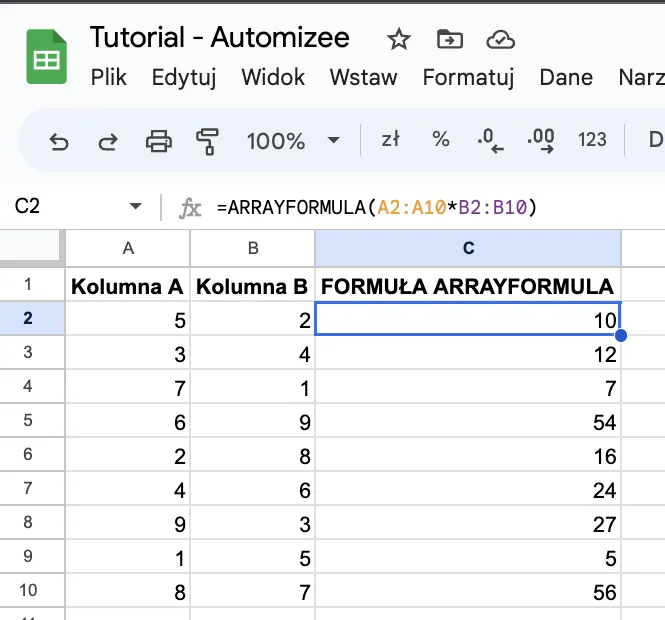665x620 pixels.
Task: Select cell A8 with value 9
Action: click(128, 522)
